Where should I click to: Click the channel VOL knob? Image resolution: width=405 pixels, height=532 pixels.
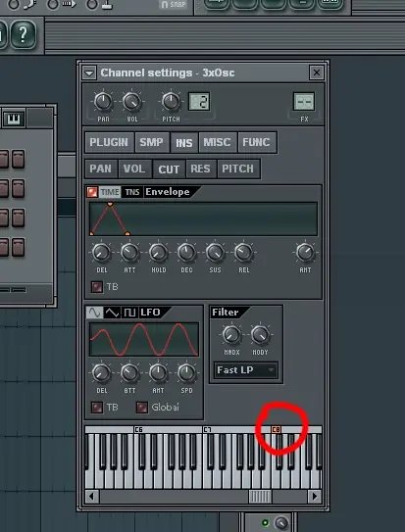[132, 102]
